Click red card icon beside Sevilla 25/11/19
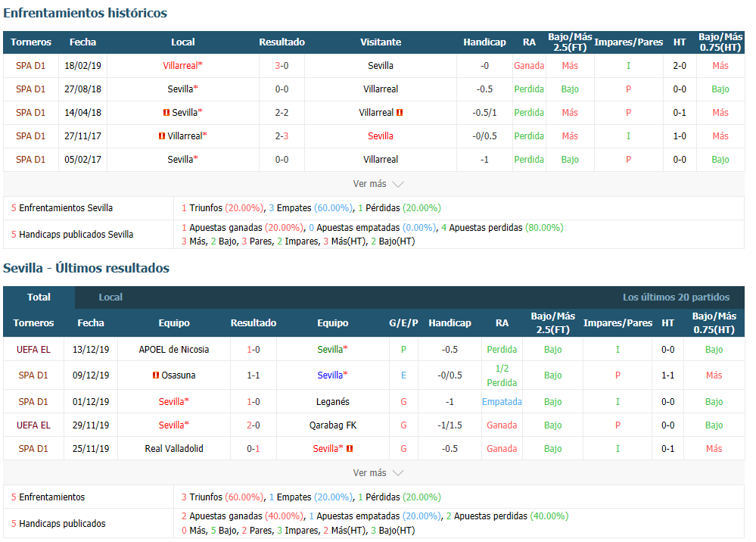This screenshot has height=542, width=756. pos(350,448)
